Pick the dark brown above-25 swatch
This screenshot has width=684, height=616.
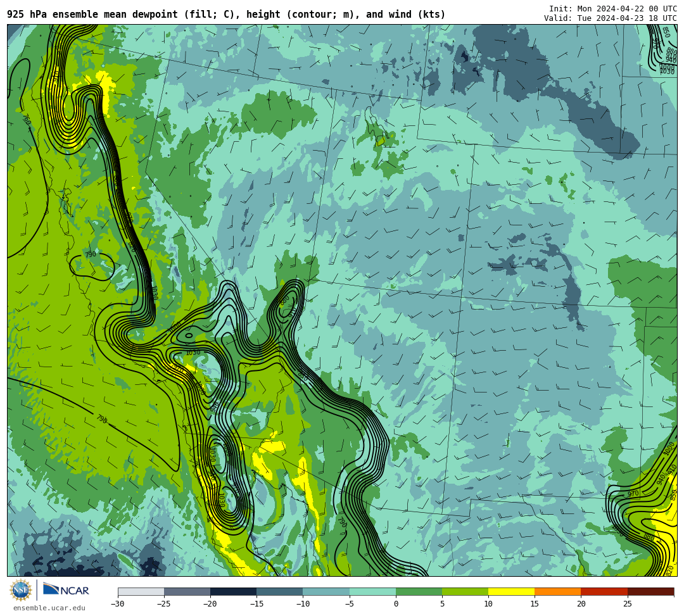pyautogui.click(x=651, y=591)
